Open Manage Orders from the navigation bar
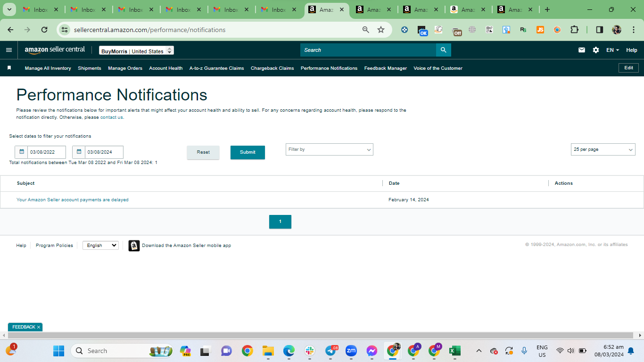Viewport: 644px width, 362px height. [125, 68]
